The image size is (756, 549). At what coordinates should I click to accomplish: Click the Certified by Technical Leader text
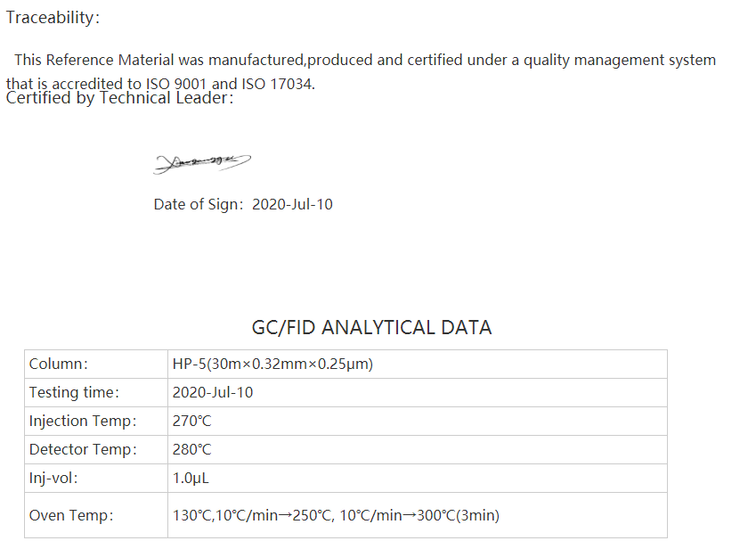point(119,98)
